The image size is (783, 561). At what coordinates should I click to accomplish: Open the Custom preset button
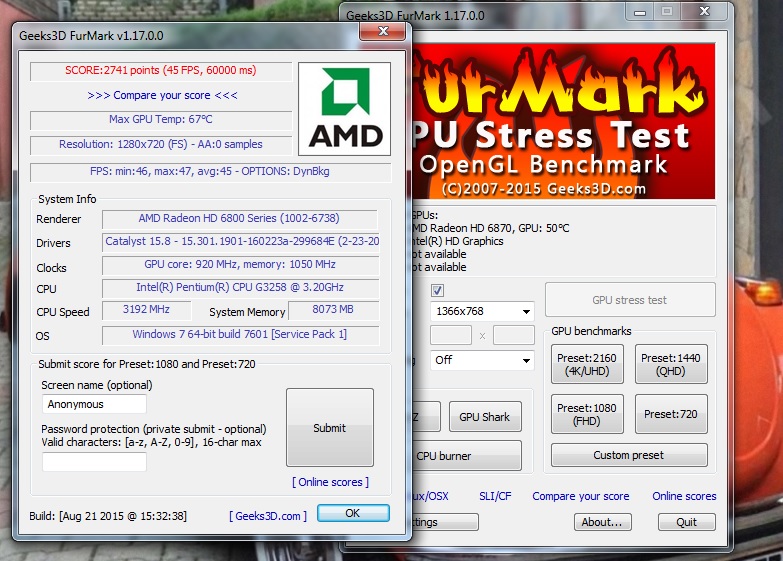tap(629, 455)
